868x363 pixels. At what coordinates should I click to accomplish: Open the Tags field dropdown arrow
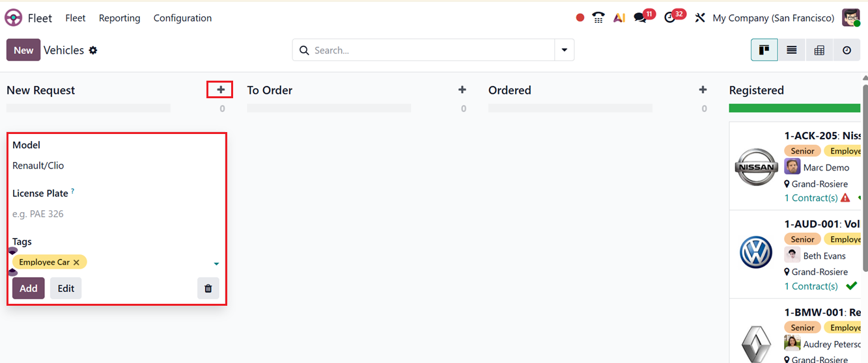216,263
